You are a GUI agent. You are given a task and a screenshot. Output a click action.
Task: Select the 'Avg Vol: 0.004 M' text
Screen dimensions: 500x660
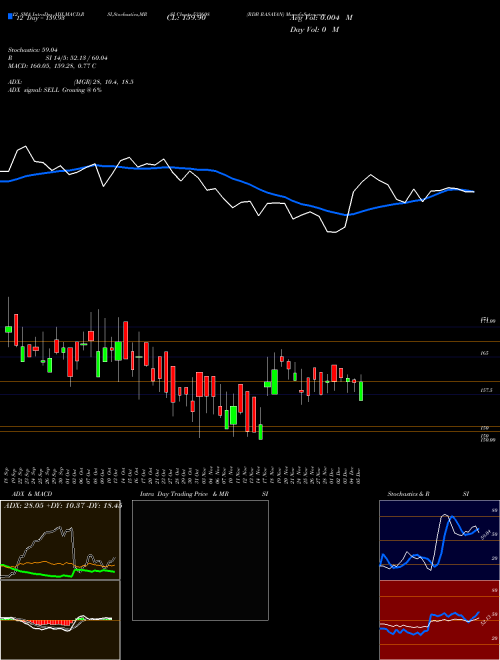pyautogui.click(x=321, y=18)
